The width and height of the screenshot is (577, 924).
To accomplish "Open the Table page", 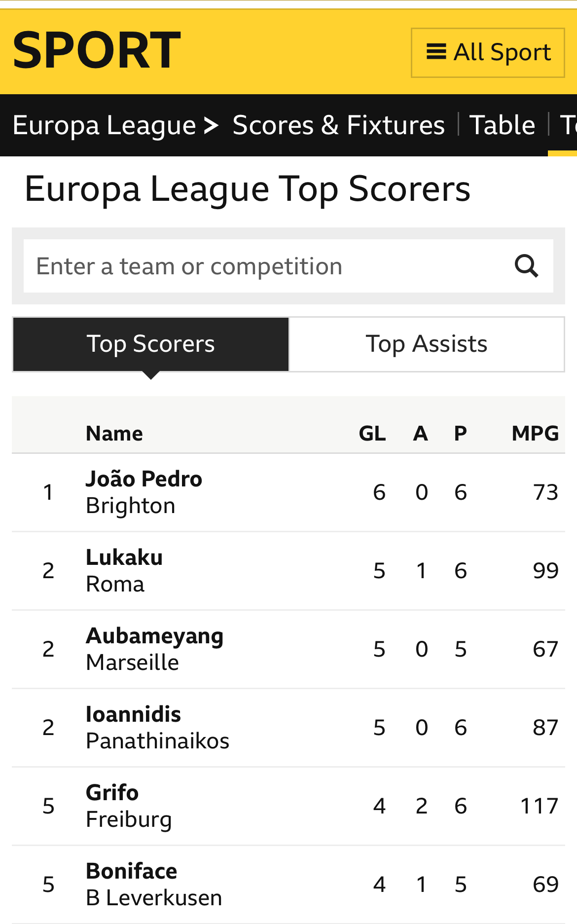I will (502, 125).
